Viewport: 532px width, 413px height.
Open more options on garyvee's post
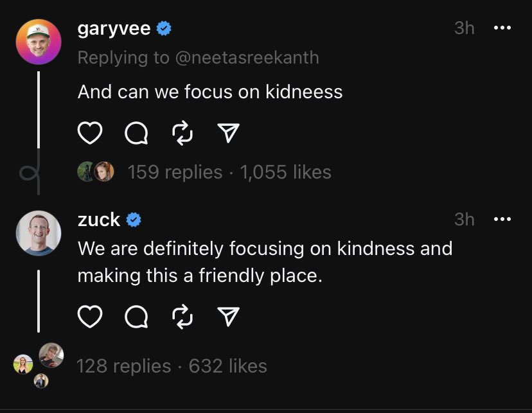pos(502,28)
